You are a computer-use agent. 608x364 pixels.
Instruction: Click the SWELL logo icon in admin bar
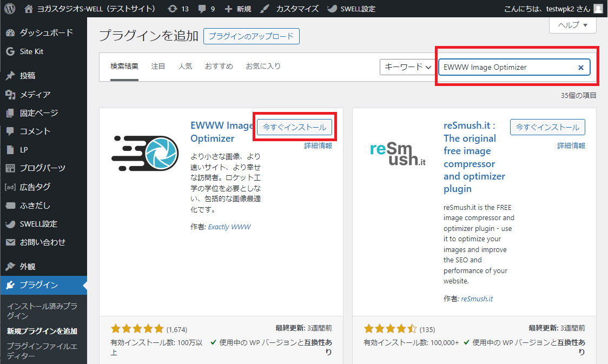pos(332,9)
